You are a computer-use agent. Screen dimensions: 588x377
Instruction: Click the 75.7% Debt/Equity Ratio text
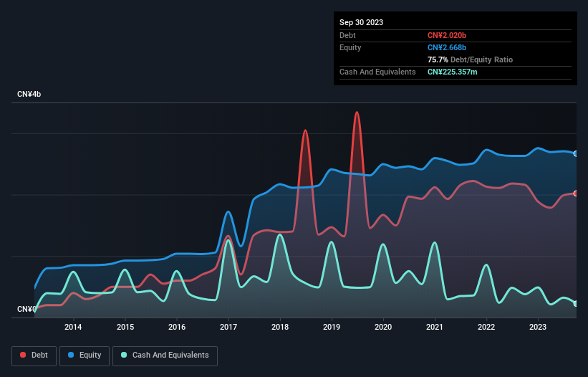470,59
